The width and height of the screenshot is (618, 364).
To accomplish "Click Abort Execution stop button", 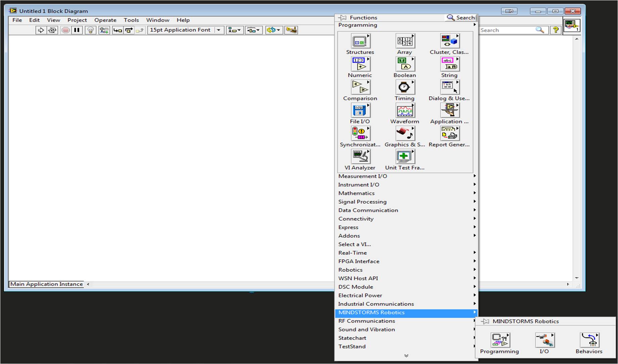I will tap(66, 30).
